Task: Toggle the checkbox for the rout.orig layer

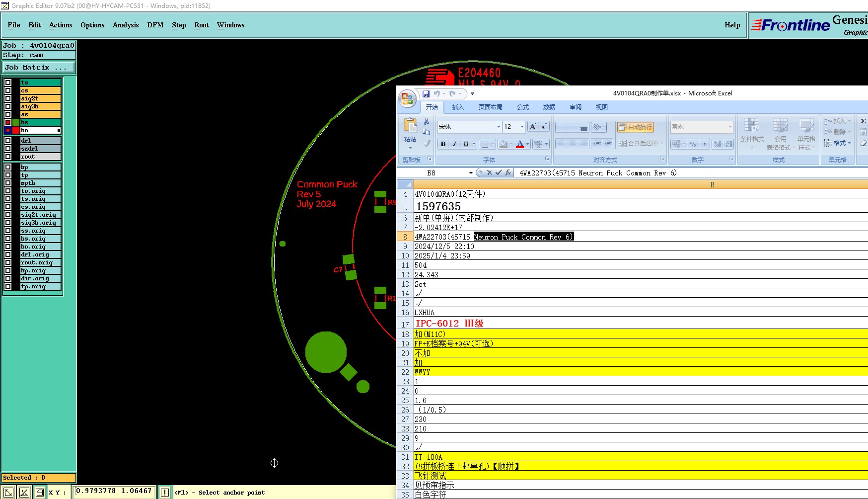Action: pos(8,262)
